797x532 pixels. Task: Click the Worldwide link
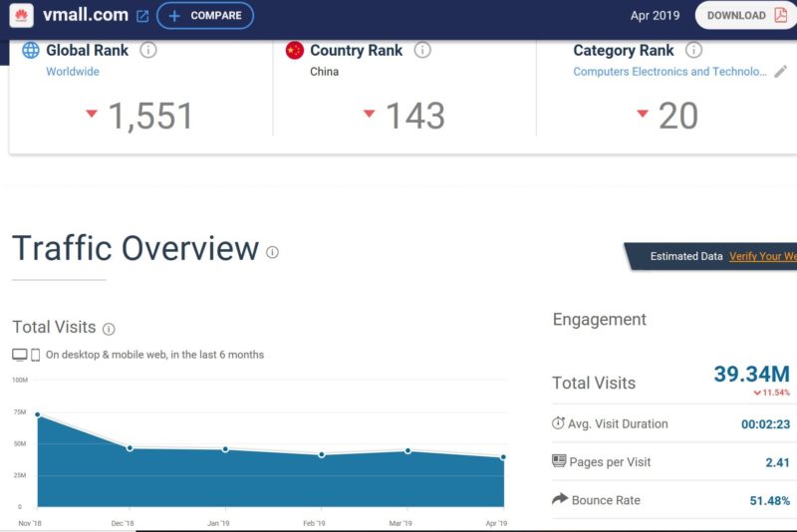pos(73,72)
